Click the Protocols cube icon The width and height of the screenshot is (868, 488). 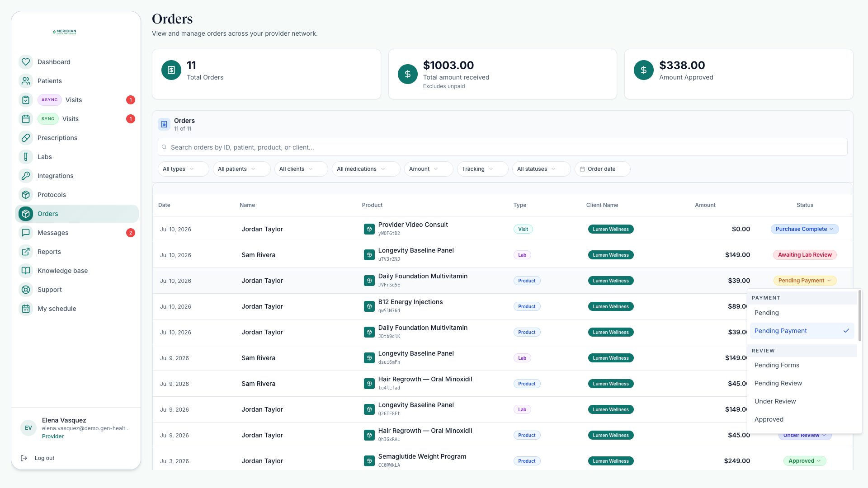point(26,195)
